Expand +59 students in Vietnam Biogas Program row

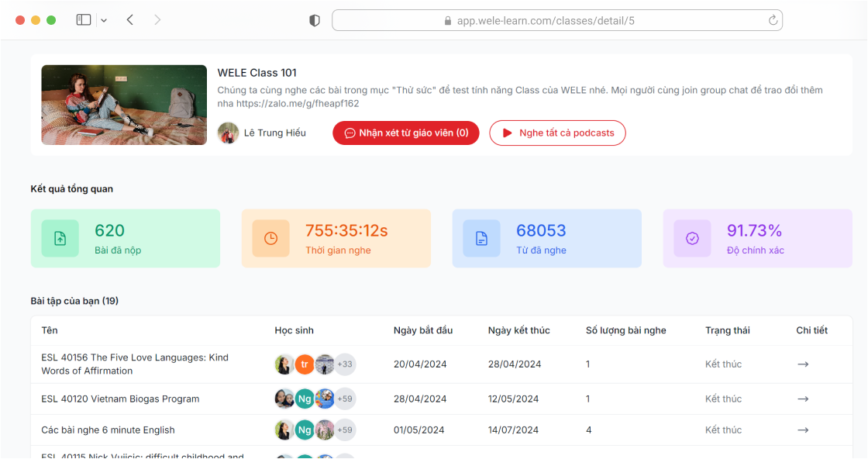(x=345, y=399)
